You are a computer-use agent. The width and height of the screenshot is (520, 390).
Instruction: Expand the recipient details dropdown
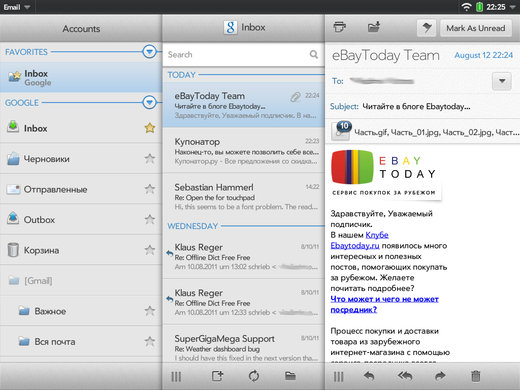tap(502, 81)
